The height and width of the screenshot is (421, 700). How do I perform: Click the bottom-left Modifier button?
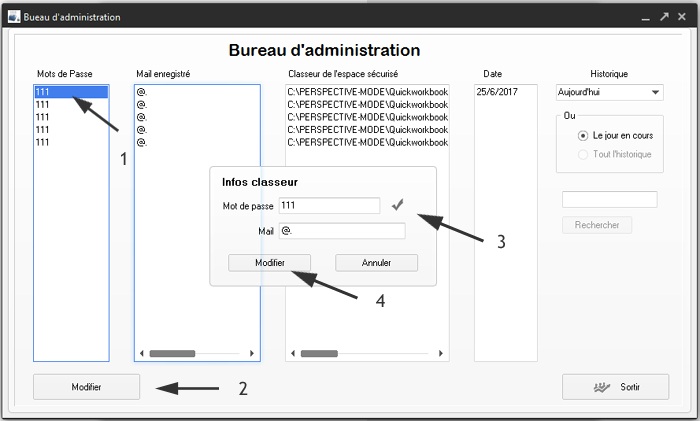click(86, 387)
